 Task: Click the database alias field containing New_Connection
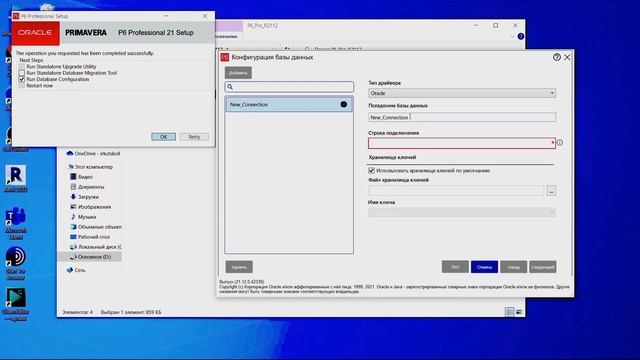pos(462,117)
